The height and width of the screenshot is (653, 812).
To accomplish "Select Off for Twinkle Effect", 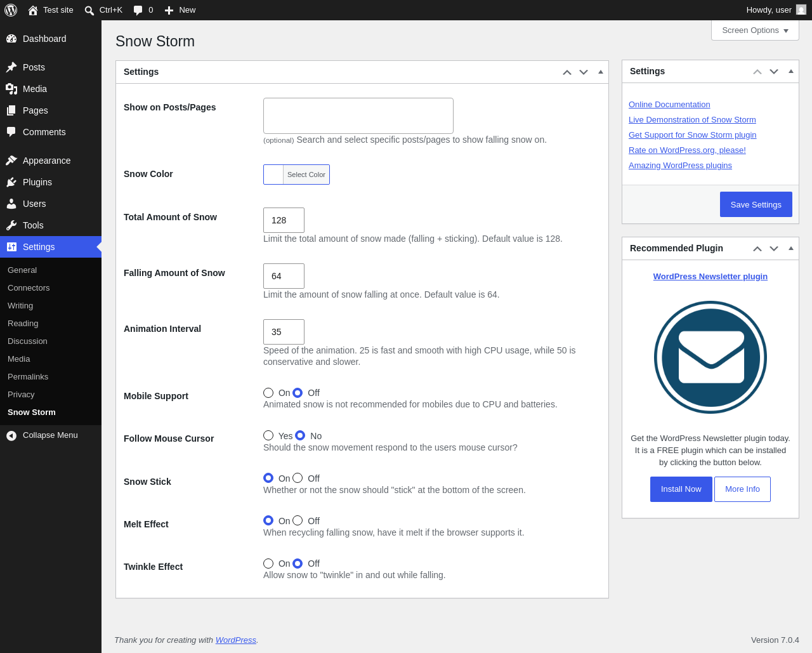I will 298,564.
